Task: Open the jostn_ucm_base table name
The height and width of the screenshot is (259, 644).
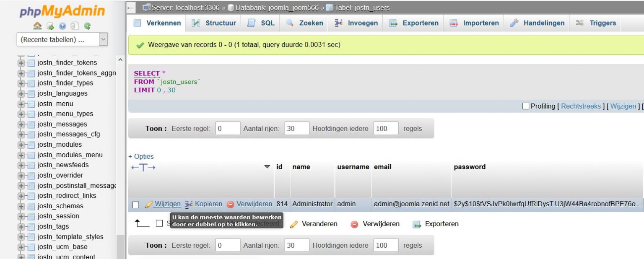Action: pos(62,247)
